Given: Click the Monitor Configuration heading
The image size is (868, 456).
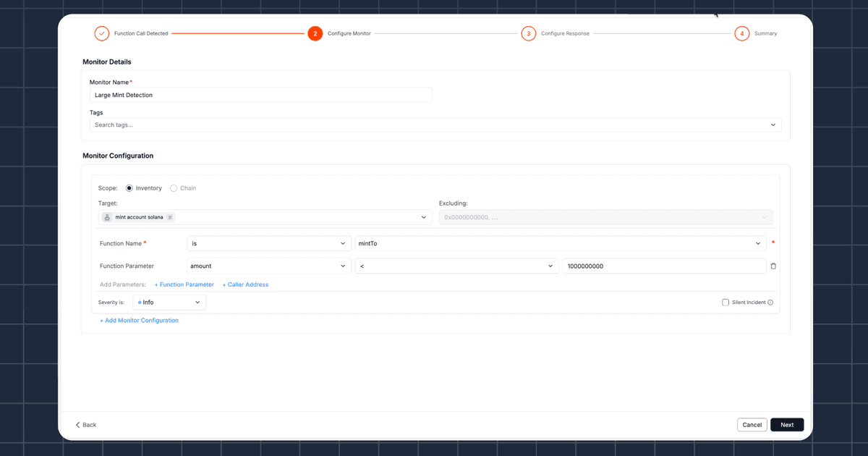Looking at the screenshot, I should pyautogui.click(x=118, y=156).
